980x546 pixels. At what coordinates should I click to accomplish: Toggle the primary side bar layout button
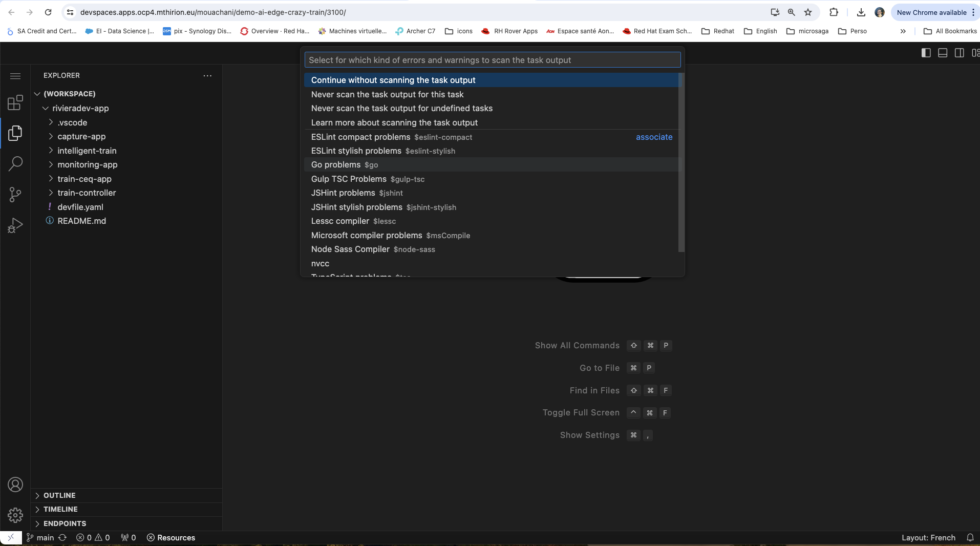coord(926,53)
